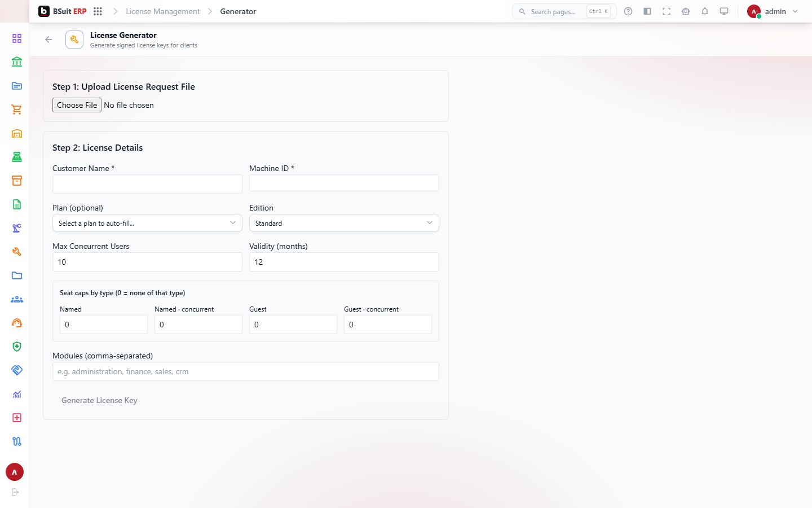The width and height of the screenshot is (812, 508).
Task: Click the Named seat cap field
Action: [x=104, y=325]
